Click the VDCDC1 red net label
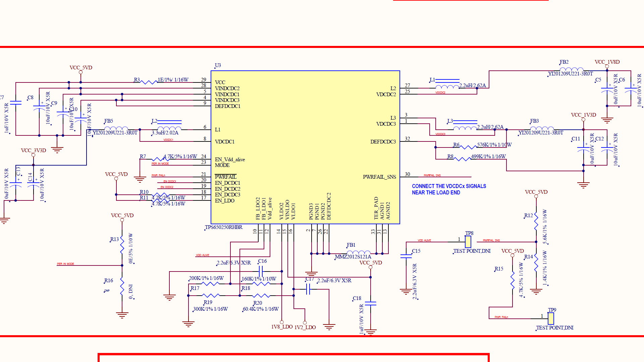Image resolution: width=644 pixels, height=362 pixels. (x=168, y=140)
